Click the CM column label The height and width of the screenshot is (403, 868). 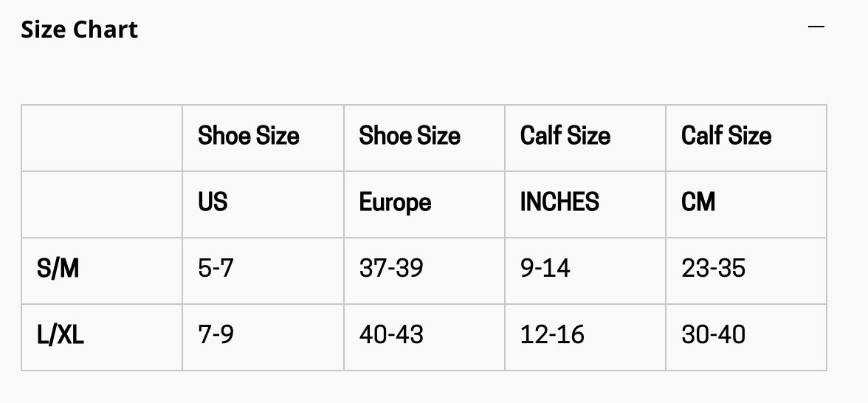(698, 202)
